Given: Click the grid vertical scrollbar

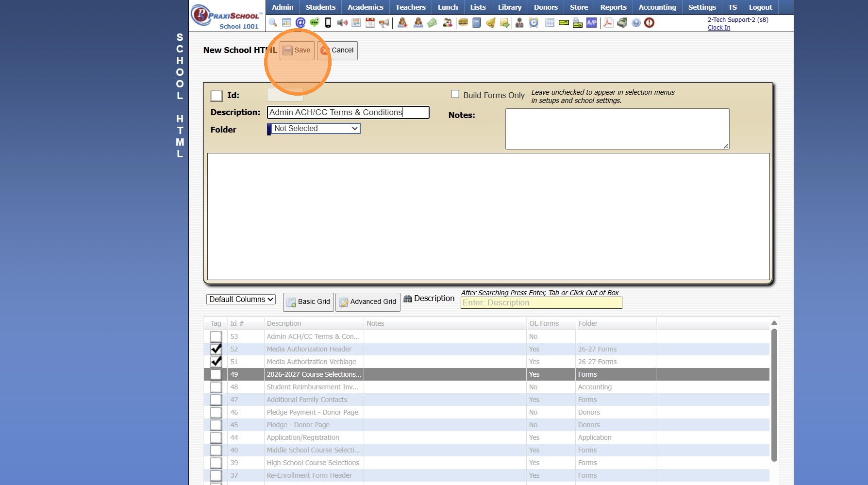Looking at the screenshot, I should click(x=774, y=395).
